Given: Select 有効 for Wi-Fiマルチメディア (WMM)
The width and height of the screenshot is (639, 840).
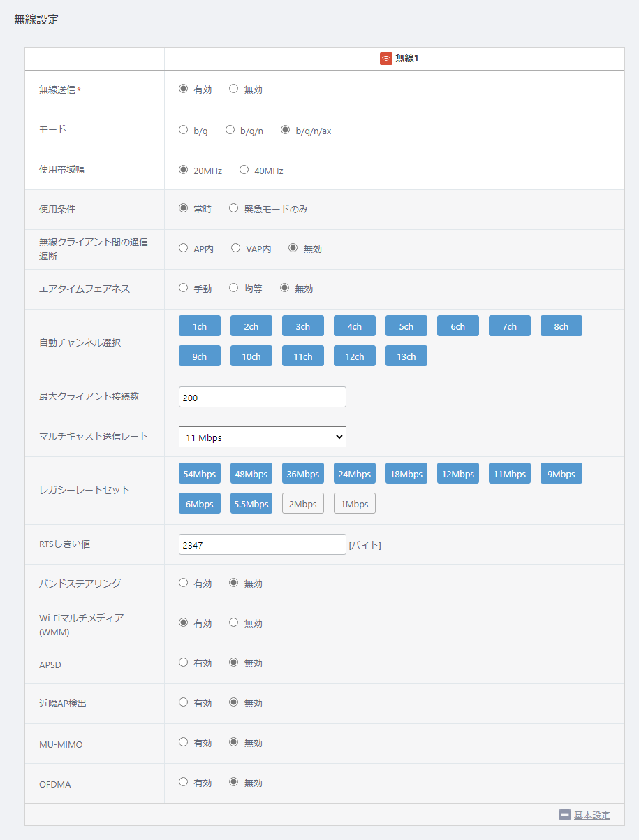Looking at the screenshot, I should coord(184,623).
